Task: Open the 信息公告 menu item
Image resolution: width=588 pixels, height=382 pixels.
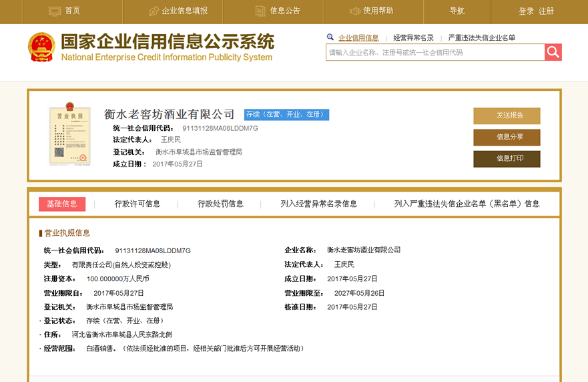Action: tap(285, 11)
